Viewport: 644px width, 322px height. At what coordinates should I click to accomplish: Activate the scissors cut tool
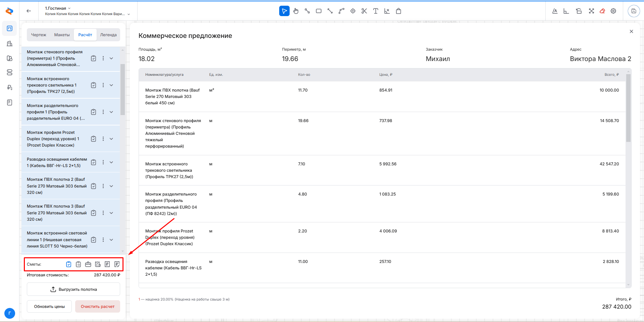364,11
